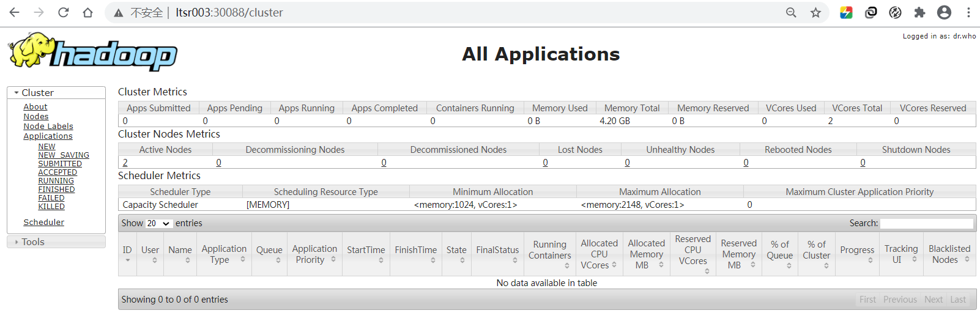
Task: Click the Hadoop elephant logo
Action: click(93, 52)
